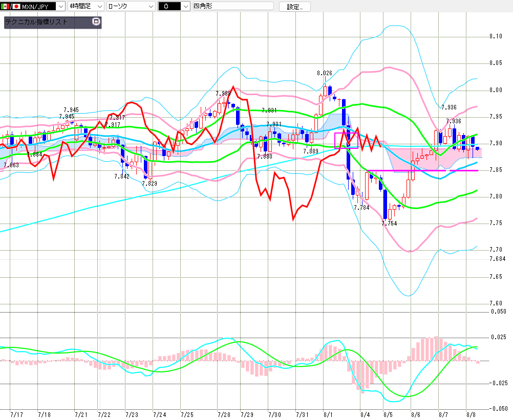Click the 7/30 date axis label
Image resolution: width=513 pixels, height=420 pixels.
point(274,415)
